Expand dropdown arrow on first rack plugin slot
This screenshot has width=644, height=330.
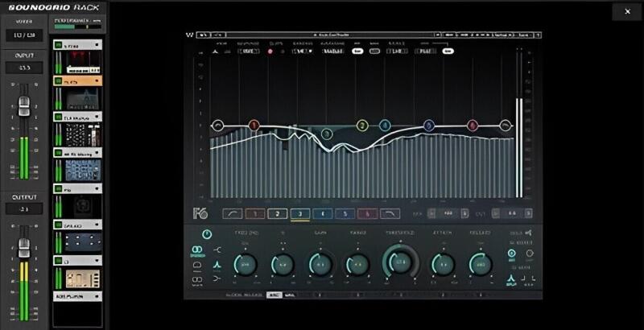pos(96,46)
